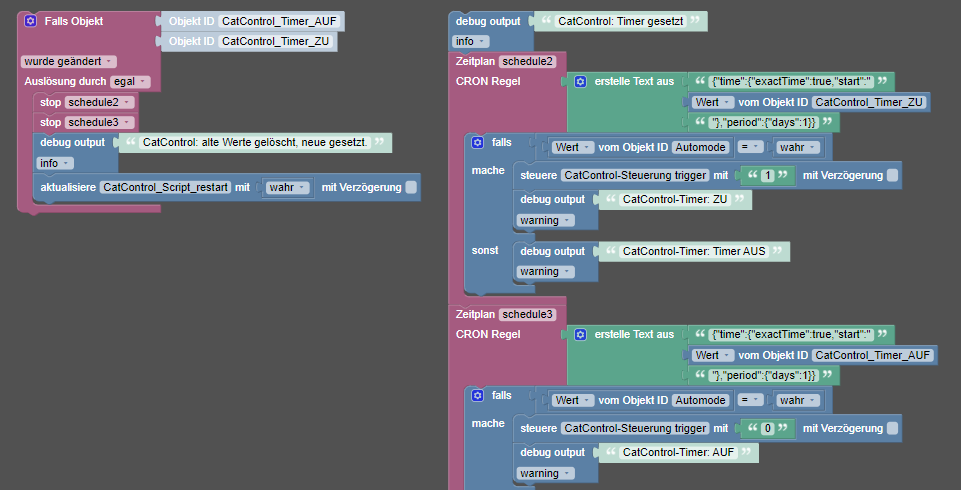This screenshot has height=490, width=961.
Task: Edit the 'CatControl: Timer gesetzt' text field
Action: pyautogui.click(x=621, y=21)
